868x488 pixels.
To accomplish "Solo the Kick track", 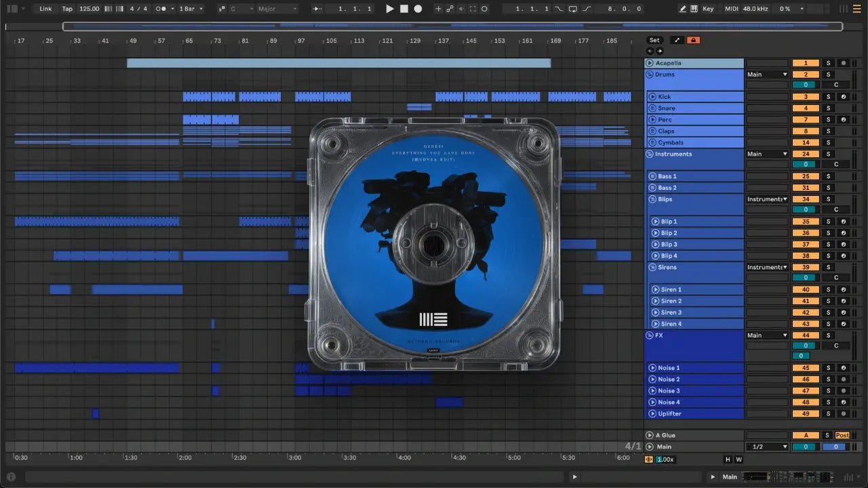I will coord(827,97).
